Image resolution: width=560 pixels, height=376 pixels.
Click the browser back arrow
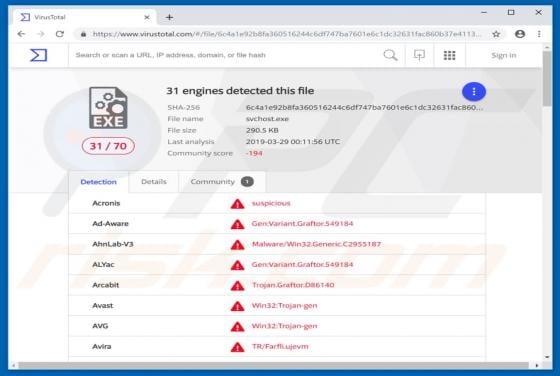tap(21, 34)
